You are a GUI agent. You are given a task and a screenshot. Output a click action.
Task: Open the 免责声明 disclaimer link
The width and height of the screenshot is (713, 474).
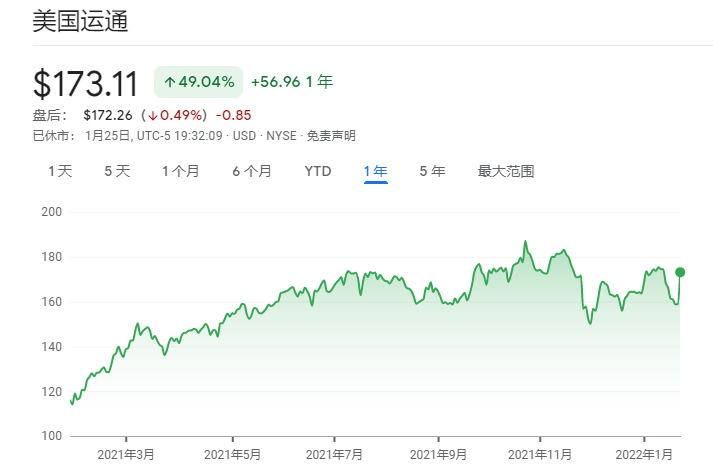pos(331,136)
